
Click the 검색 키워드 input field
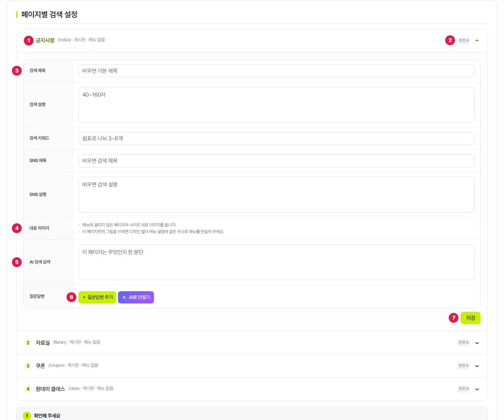[276, 138]
